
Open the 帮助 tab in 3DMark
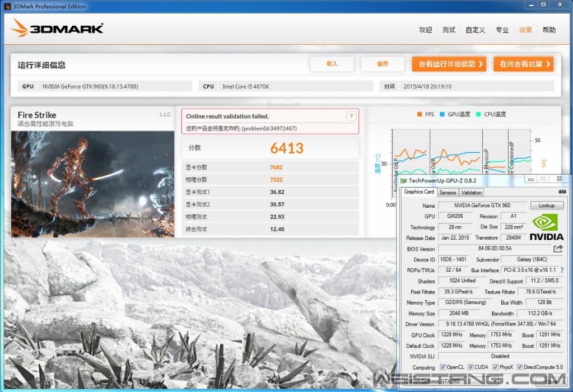(549, 30)
